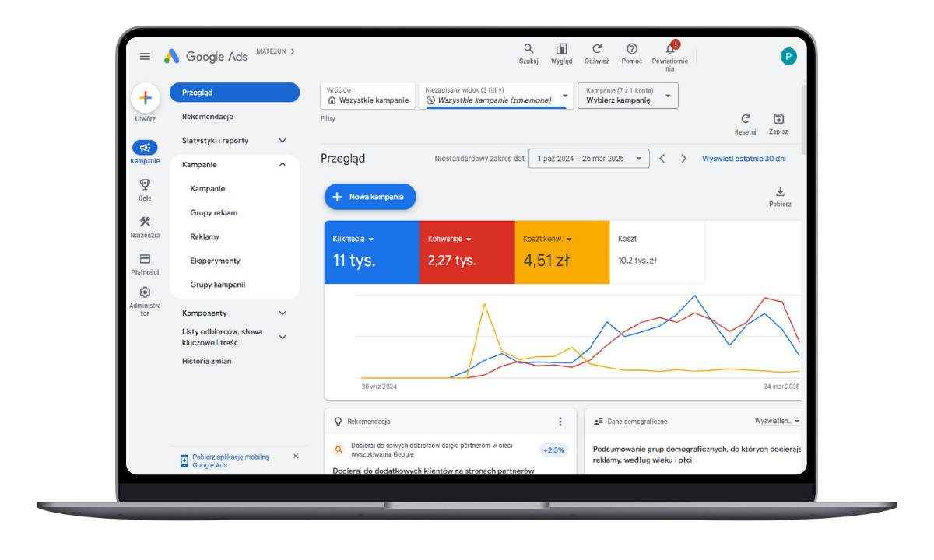Select Grupy reklam in the navigation

213,212
